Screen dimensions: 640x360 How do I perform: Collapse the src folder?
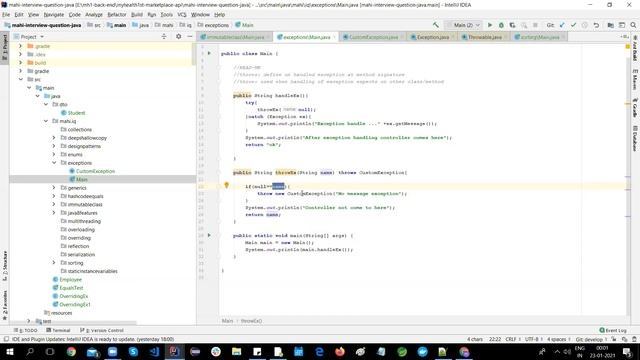click(x=20, y=79)
